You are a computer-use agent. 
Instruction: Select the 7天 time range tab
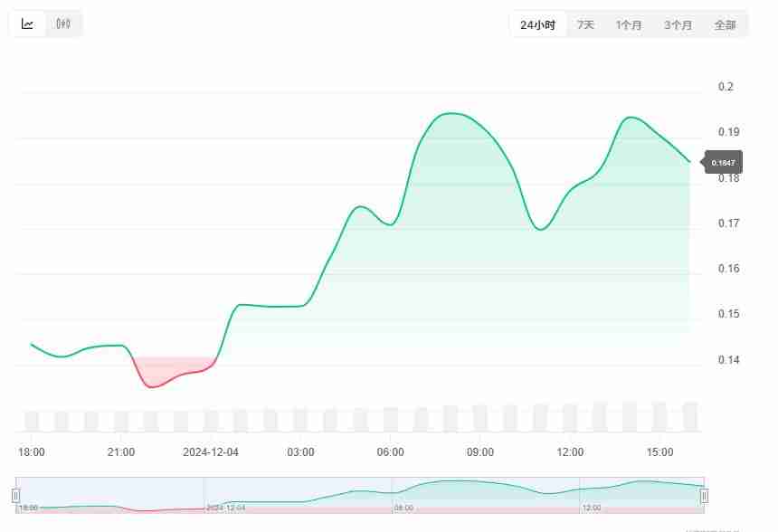[585, 24]
